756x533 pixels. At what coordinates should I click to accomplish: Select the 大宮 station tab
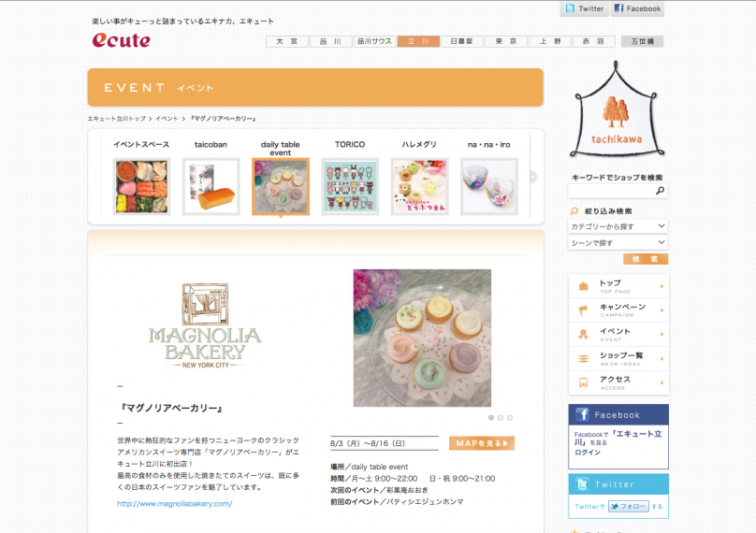[287, 41]
